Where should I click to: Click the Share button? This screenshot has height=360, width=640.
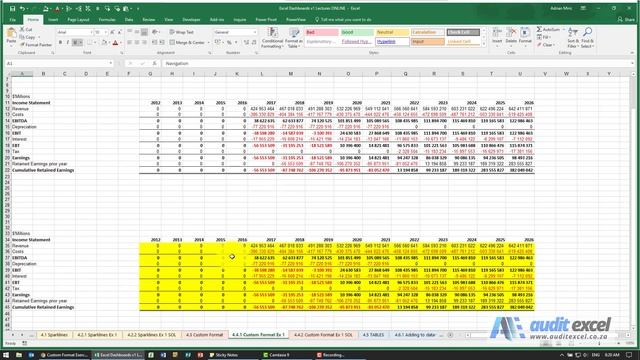(626, 20)
